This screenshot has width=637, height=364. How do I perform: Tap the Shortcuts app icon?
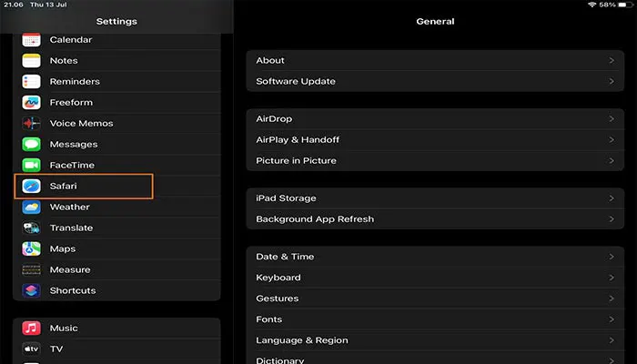click(x=32, y=291)
